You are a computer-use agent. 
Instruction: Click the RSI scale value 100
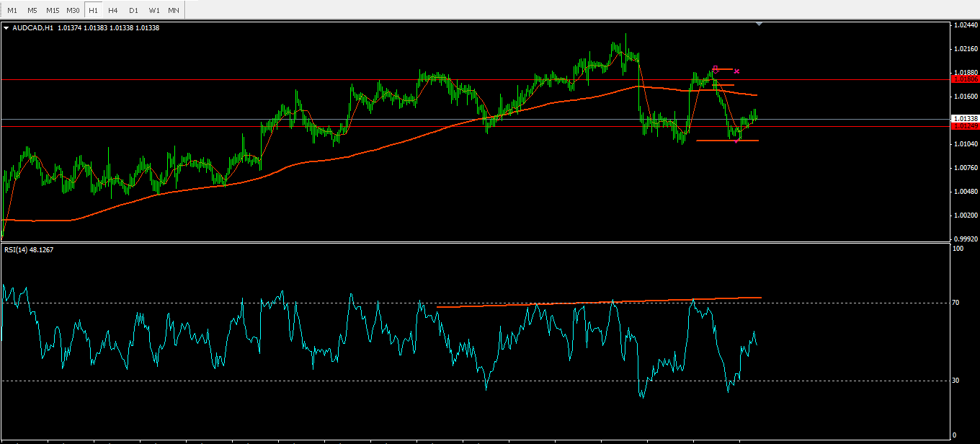click(x=958, y=249)
